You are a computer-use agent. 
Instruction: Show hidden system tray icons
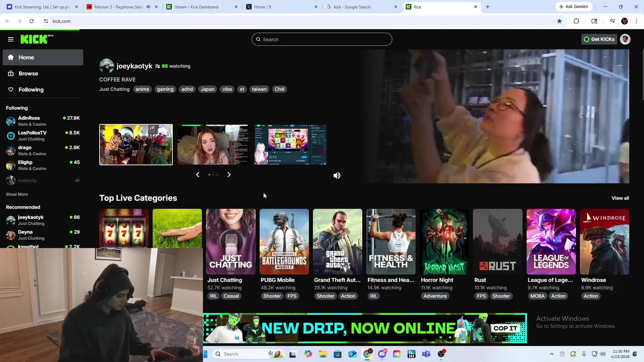point(551,354)
